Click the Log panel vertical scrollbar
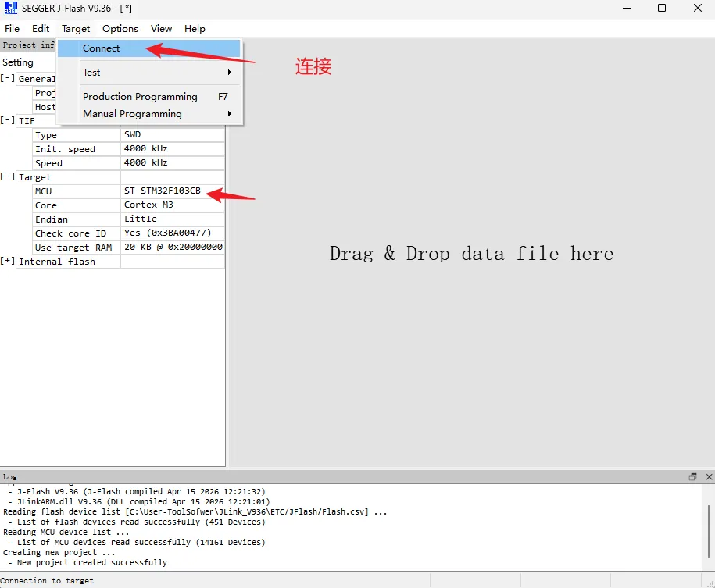Viewport: 715px width, 588px height. pyautogui.click(x=709, y=531)
